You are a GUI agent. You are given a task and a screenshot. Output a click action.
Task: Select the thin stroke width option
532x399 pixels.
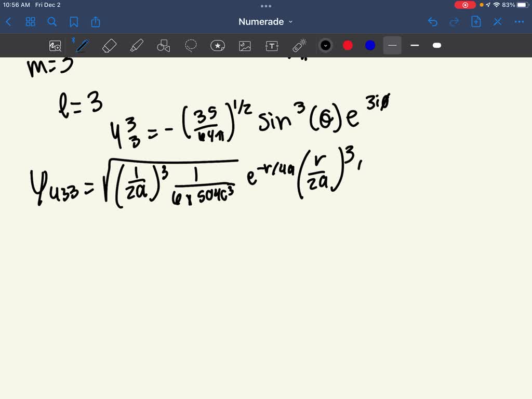(x=392, y=46)
